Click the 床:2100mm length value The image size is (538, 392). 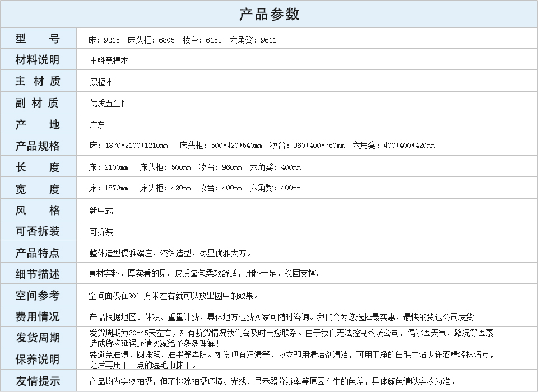click(109, 167)
